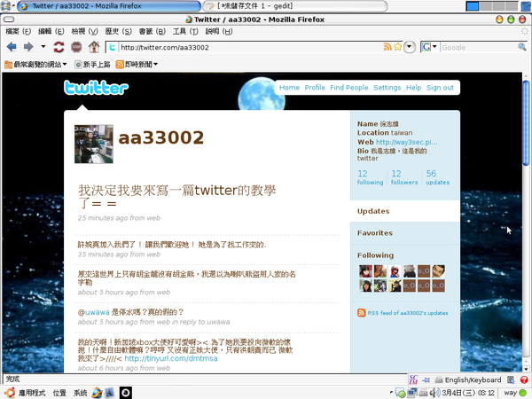Open the address bar history dropdown

coord(410,47)
